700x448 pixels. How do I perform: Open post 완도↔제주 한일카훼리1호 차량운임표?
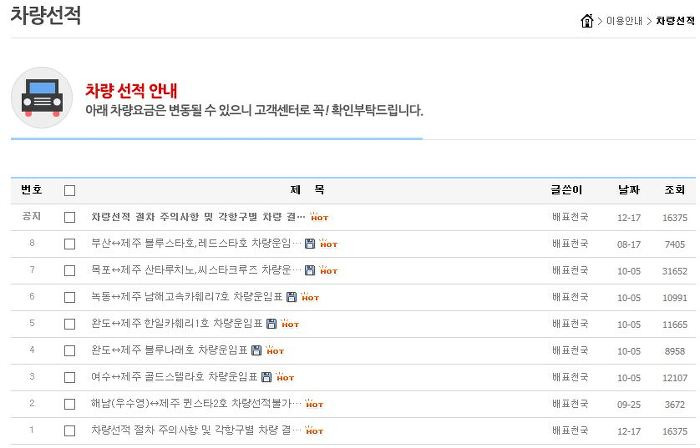pyautogui.click(x=177, y=324)
